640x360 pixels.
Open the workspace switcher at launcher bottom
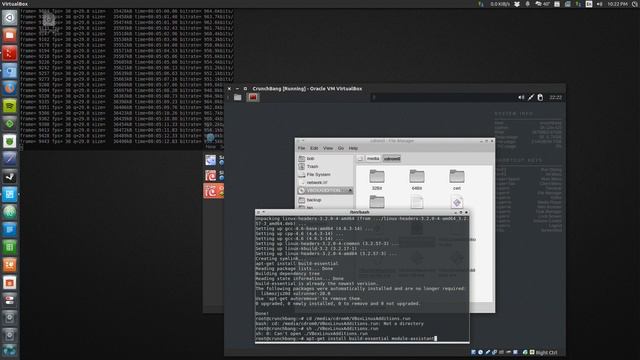9,350
